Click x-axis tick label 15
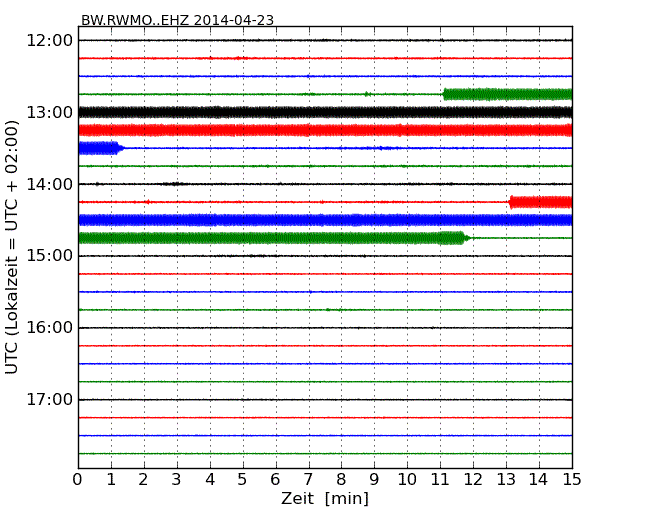This screenshot has width=650, height=520. [572, 480]
